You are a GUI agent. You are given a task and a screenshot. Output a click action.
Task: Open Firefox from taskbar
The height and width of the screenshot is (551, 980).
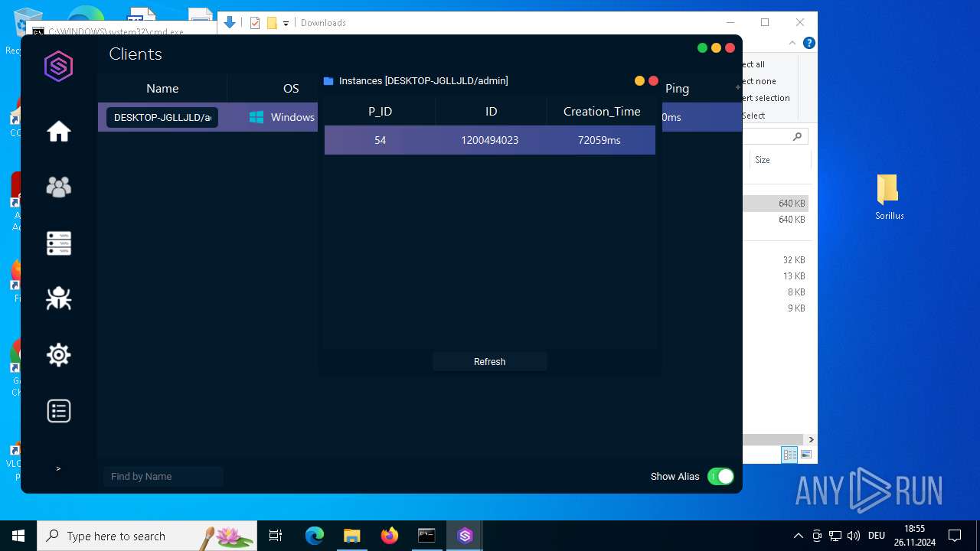pos(390,536)
